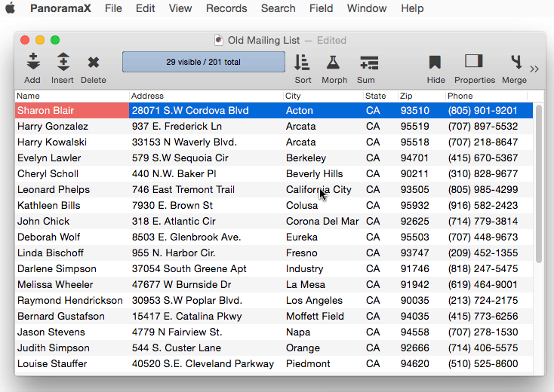This screenshot has height=392, width=554.
Task: Click the 29 visible / 201 total status box
Action: point(204,62)
